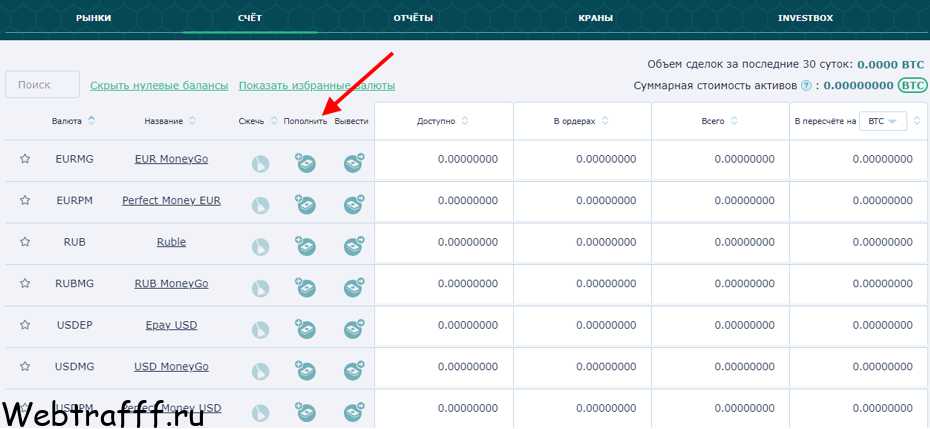Image resolution: width=930 pixels, height=429 pixels.
Task: Withdraw funds from RUB MoneyGo
Action: [x=354, y=287]
